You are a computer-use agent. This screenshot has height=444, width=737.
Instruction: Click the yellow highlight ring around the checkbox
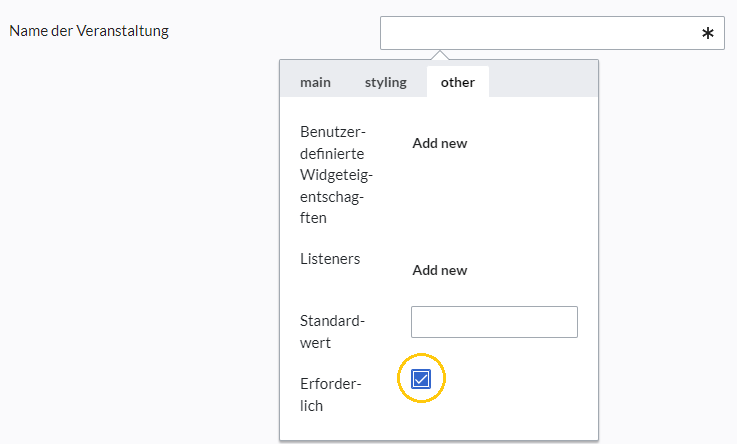(x=421, y=378)
